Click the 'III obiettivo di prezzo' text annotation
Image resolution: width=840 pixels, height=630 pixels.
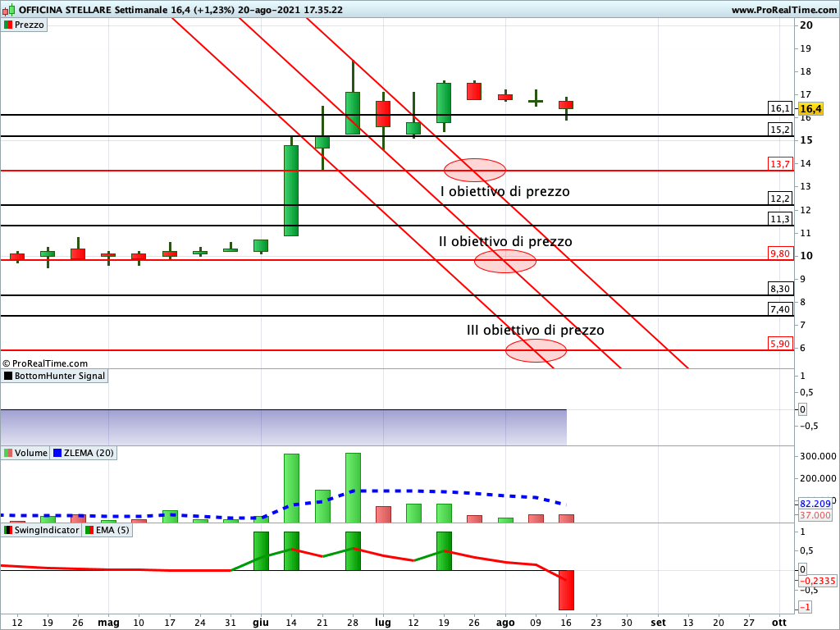535,331
